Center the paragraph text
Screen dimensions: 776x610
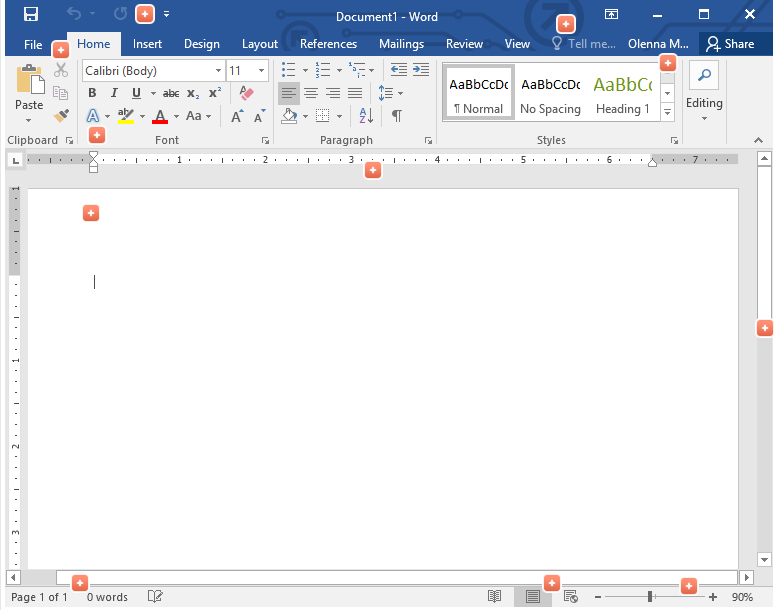pos(311,93)
